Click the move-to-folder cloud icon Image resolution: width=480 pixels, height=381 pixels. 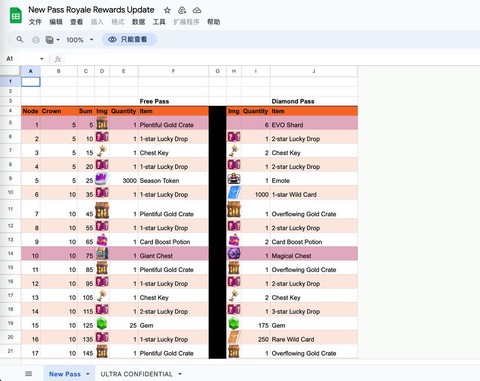182,10
